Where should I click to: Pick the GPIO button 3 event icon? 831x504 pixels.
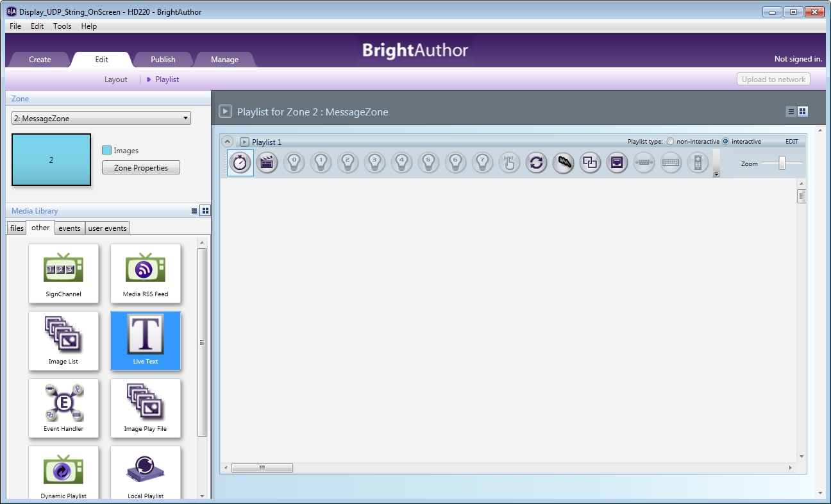point(375,163)
